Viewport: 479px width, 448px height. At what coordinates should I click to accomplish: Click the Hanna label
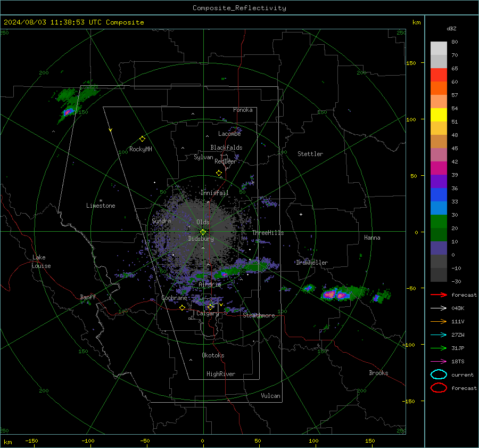(x=372, y=238)
